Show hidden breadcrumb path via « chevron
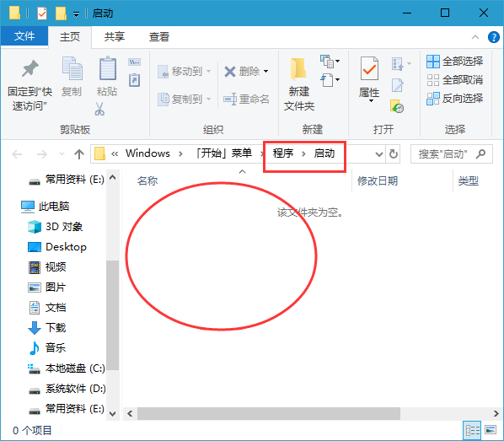The width and height of the screenshot is (504, 441). click(x=115, y=153)
